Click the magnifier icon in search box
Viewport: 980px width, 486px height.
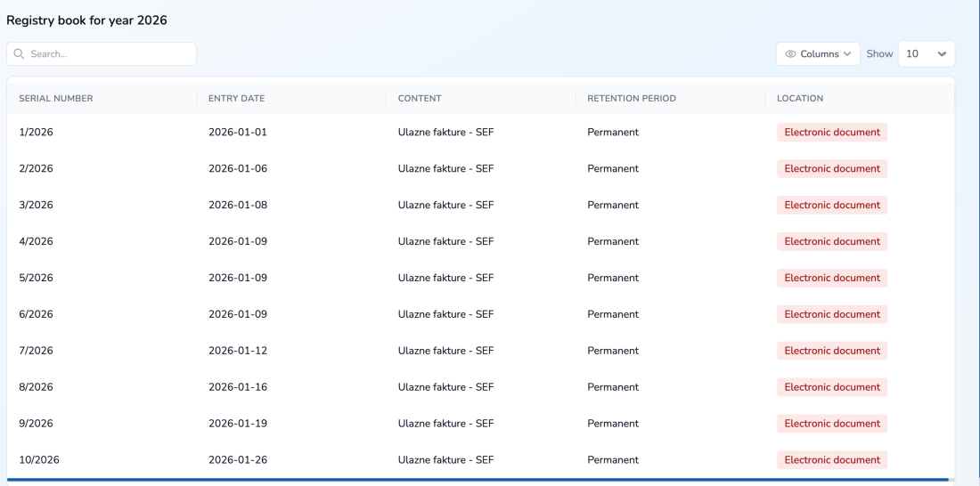[x=19, y=54]
